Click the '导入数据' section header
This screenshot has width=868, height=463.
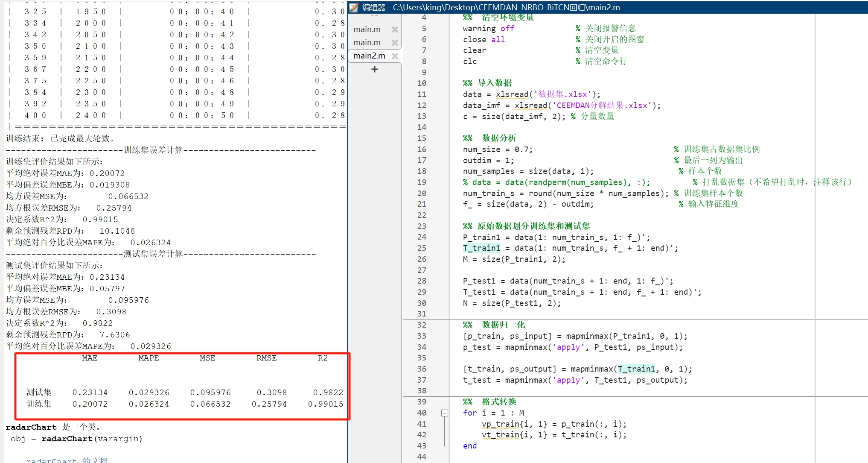click(x=494, y=83)
